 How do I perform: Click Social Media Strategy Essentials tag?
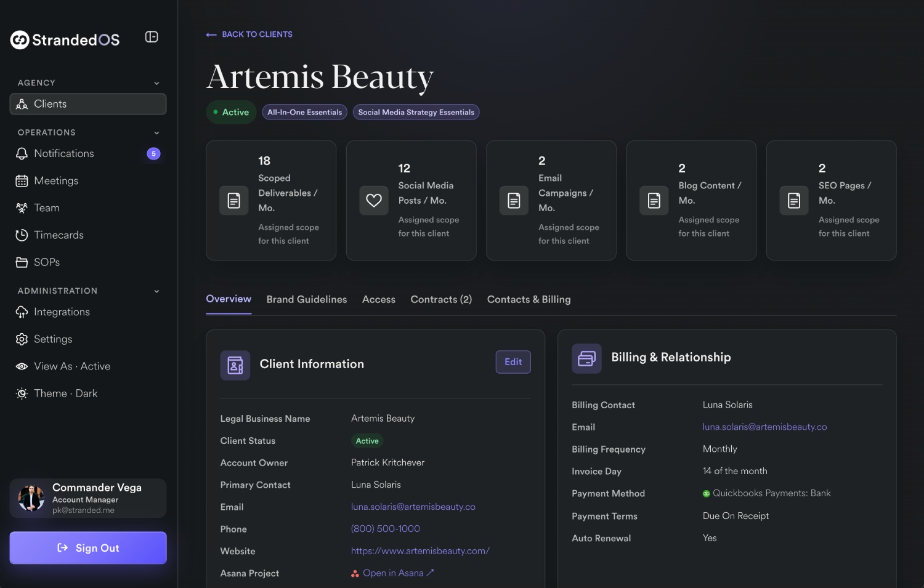tap(416, 112)
